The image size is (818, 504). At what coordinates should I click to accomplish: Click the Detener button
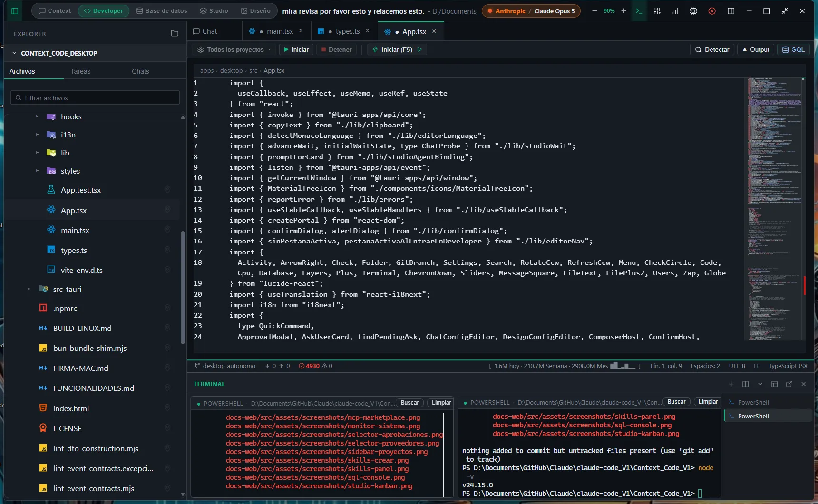click(336, 49)
